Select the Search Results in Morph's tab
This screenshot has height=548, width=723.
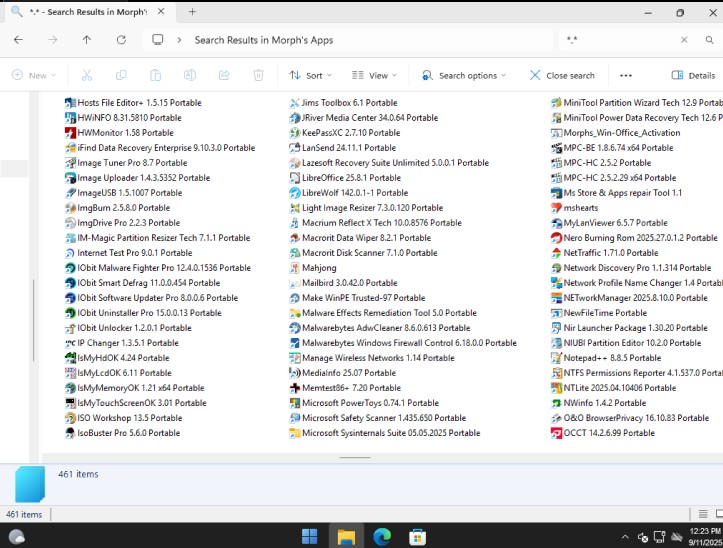(88, 12)
